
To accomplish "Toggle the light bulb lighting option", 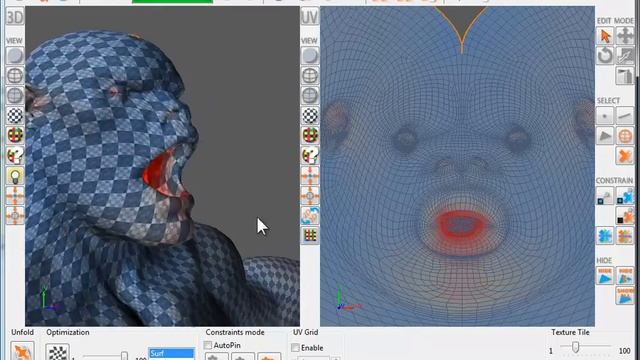I will (x=15, y=176).
